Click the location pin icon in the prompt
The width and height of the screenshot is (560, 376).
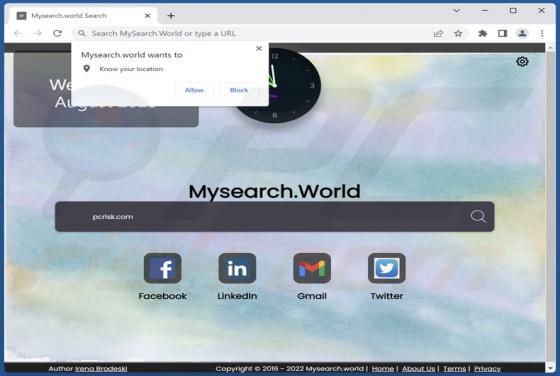[86, 69]
